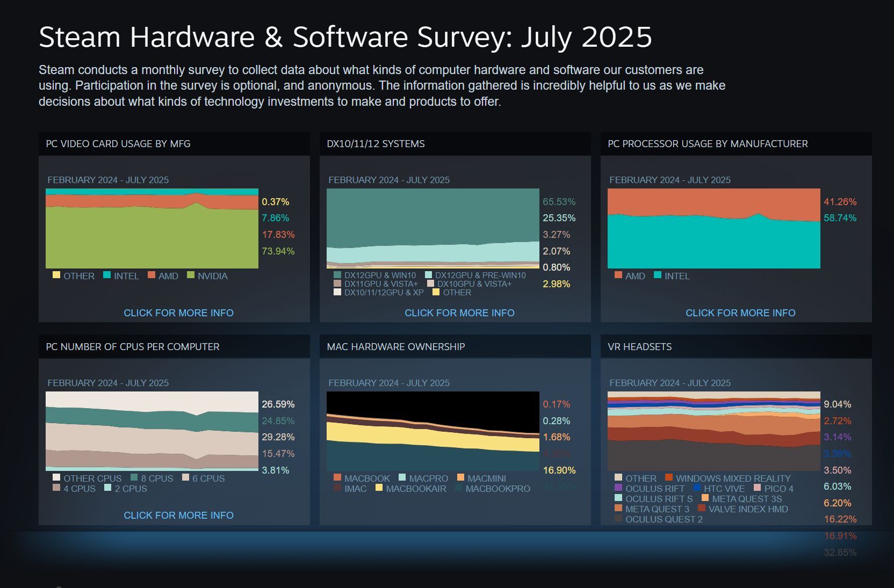This screenshot has height=588, width=894.
Task: Open more info under DX10/11/12 Systems
Action: click(x=459, y=313)
